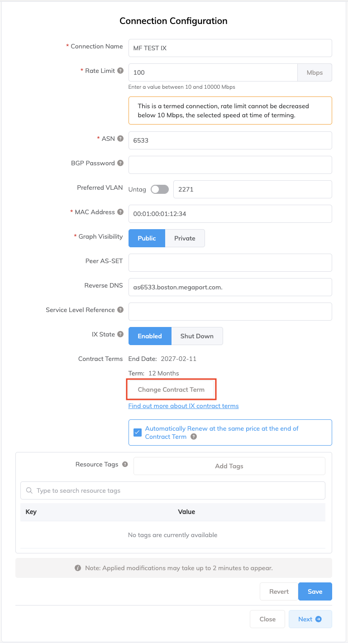Focus the resource tags search field

[173, 490]
